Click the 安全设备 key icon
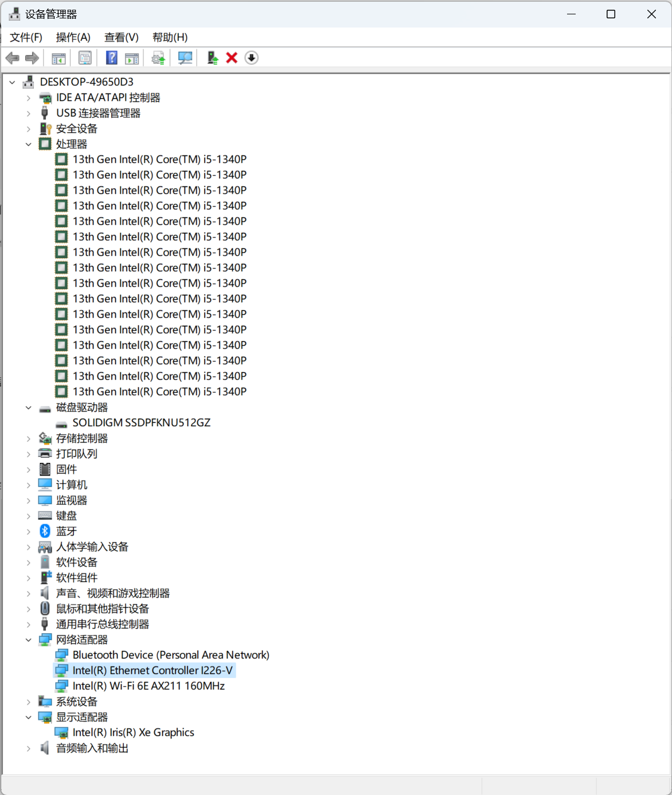 point(45,128)
